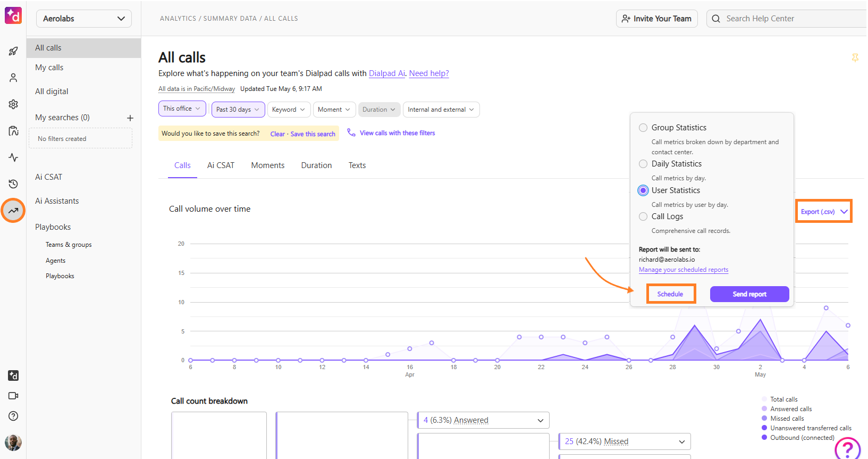
Task: Click the Unanswered transferred calls legend swatch
Action: pyautogui.click(x=764, y=428)
